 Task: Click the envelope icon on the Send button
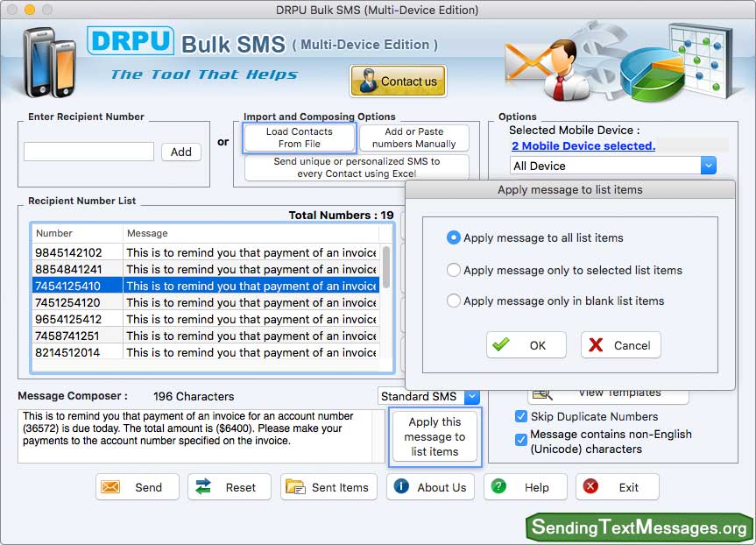110,486
